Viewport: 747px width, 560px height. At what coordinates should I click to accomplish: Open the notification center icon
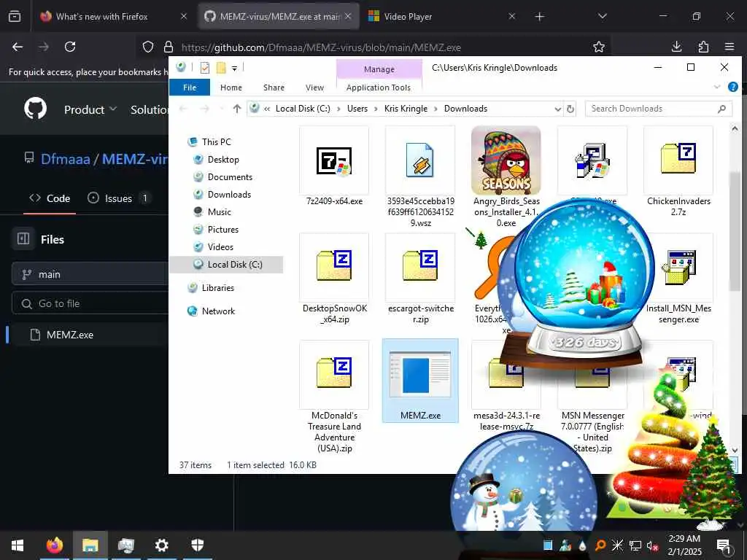pos(724,546)
